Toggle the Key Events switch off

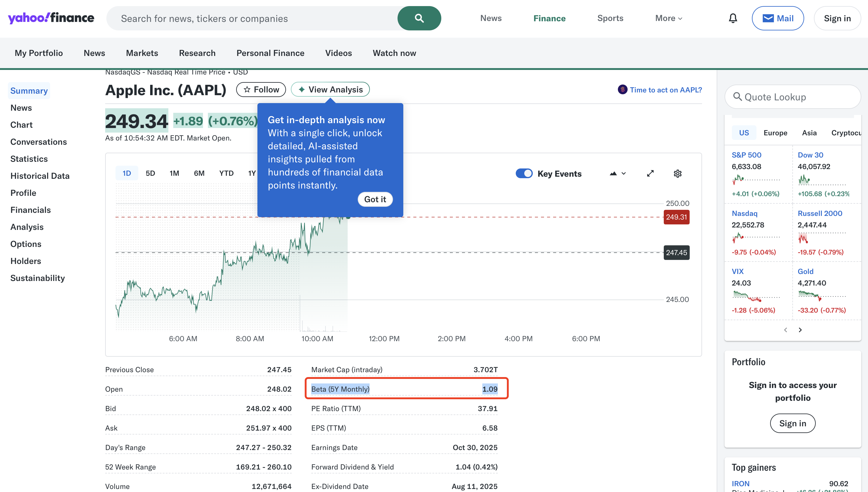524,174
